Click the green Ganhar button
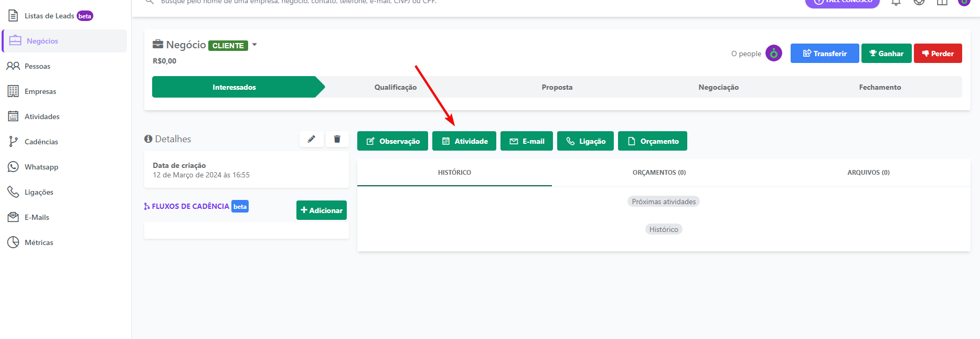The width and height of the screenshot is (980, 339). pyautogui.click(x=886, y=54)
